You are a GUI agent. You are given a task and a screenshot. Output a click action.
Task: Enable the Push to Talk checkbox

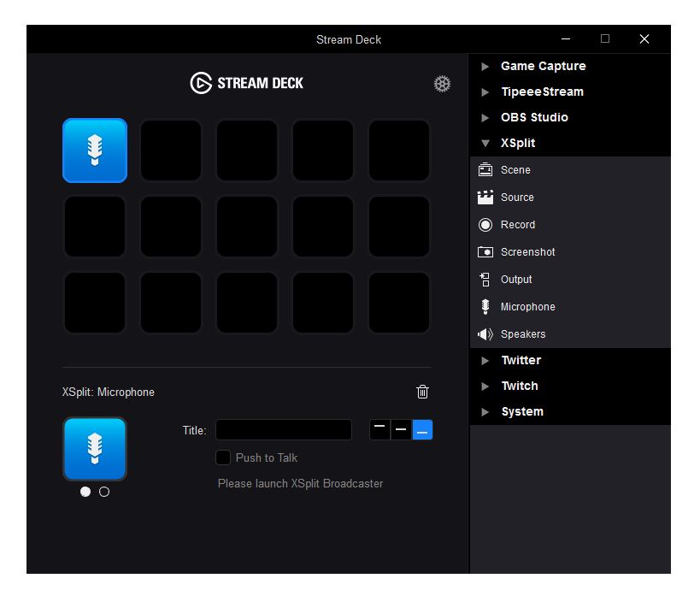point(223,457)
